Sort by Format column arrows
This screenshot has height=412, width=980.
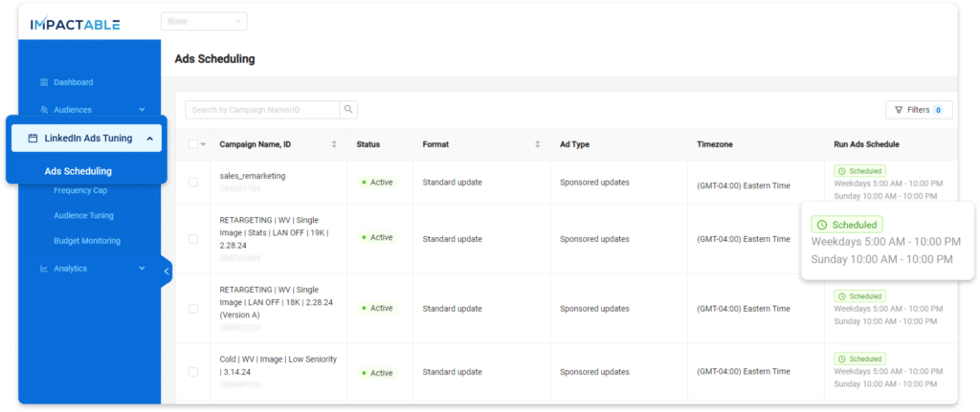click(x=538, y=144)
